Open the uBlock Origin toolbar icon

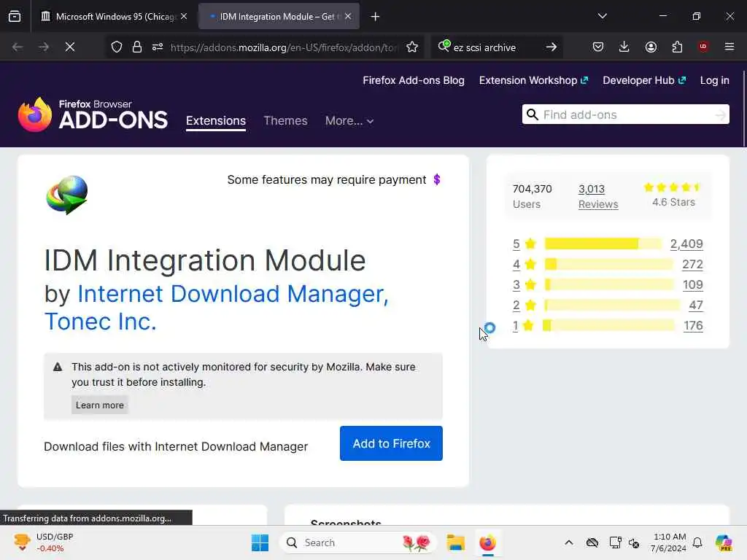point(703,47)
